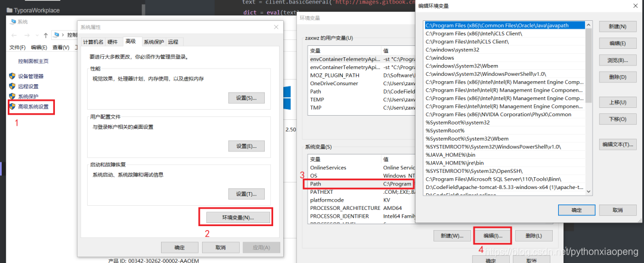Select %SYSTEMROOT%\System32\OpenSSH\ entry
The image size is (644, 263).
[x=504, y=171]
